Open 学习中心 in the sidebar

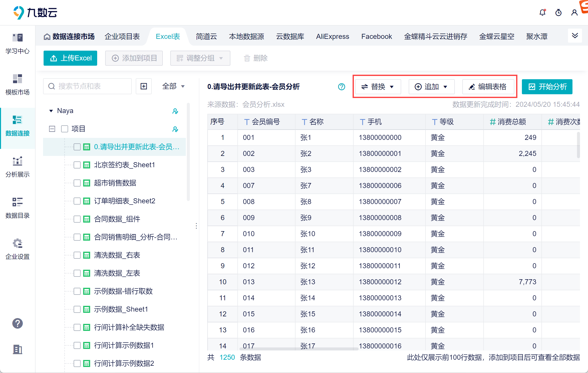pos(18,44)
